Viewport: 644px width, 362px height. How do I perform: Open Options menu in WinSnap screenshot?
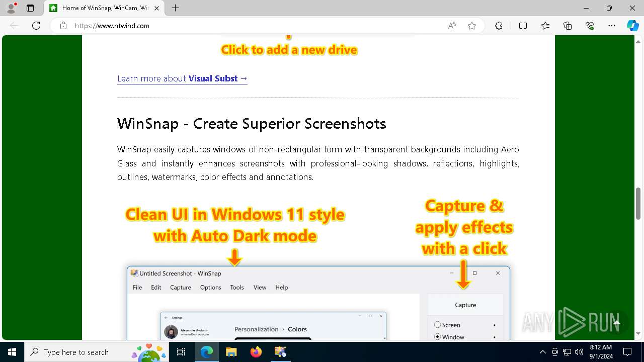coord(210,288)
